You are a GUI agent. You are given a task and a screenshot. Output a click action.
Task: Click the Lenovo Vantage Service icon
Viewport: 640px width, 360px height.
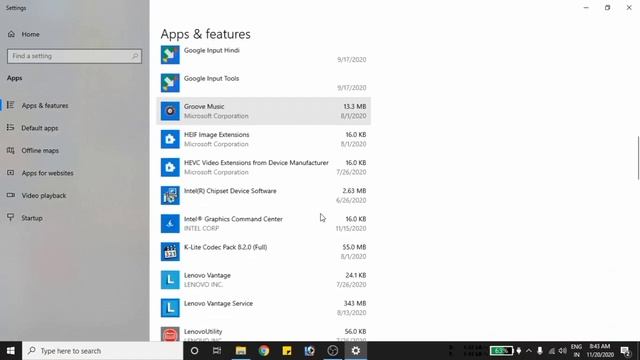point(170,308)
